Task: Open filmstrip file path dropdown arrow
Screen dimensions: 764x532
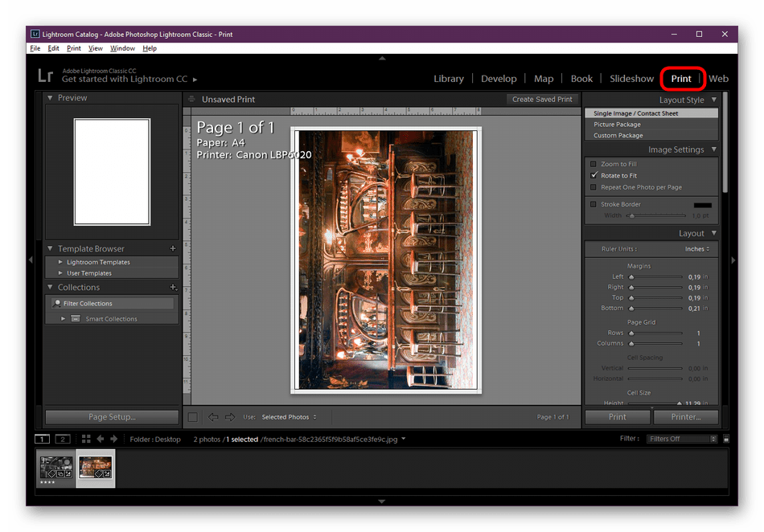Action: (404, 439)
